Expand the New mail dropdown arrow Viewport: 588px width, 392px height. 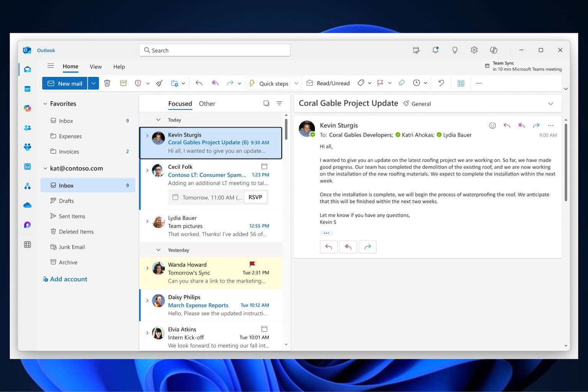[x=93, y=83]
